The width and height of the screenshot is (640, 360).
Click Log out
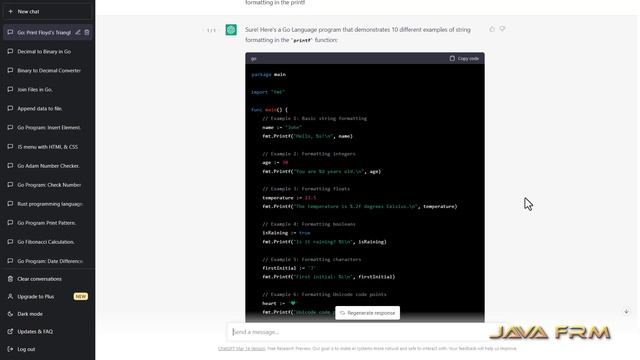click(47, 349)
